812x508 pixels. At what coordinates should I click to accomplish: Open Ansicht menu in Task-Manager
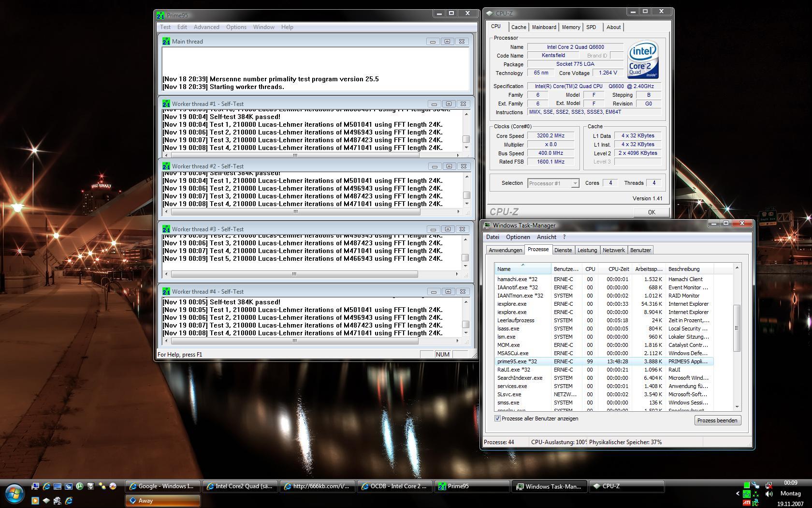(x=547, y=237)
